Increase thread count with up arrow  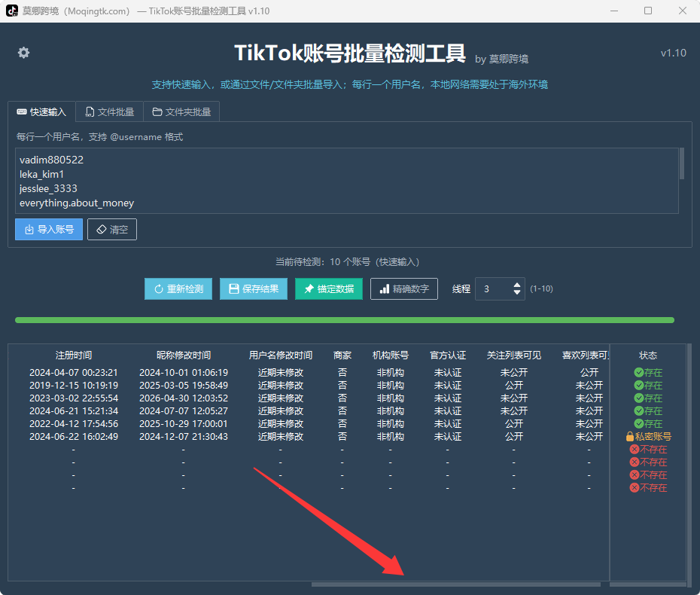point(517,285)
